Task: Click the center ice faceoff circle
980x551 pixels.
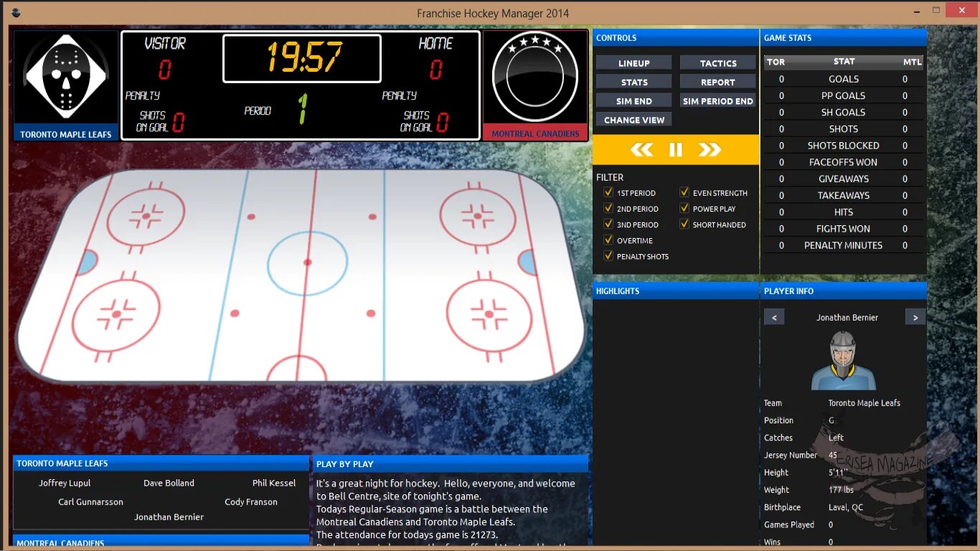Action: click(308, 263)
